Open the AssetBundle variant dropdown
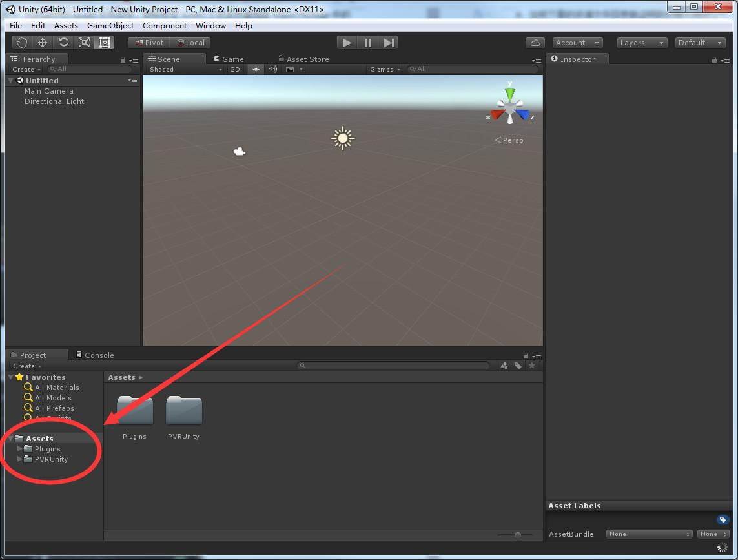 [713, 534]
